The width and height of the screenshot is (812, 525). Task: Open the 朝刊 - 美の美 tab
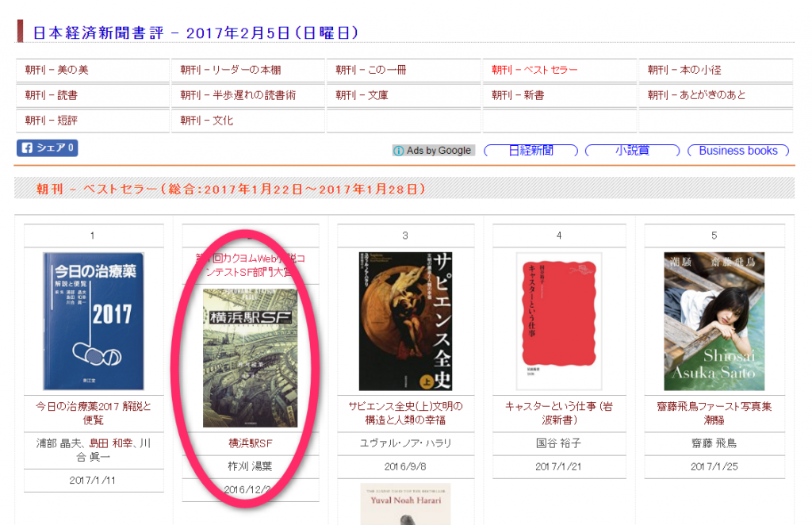click(x=56, y=70)
